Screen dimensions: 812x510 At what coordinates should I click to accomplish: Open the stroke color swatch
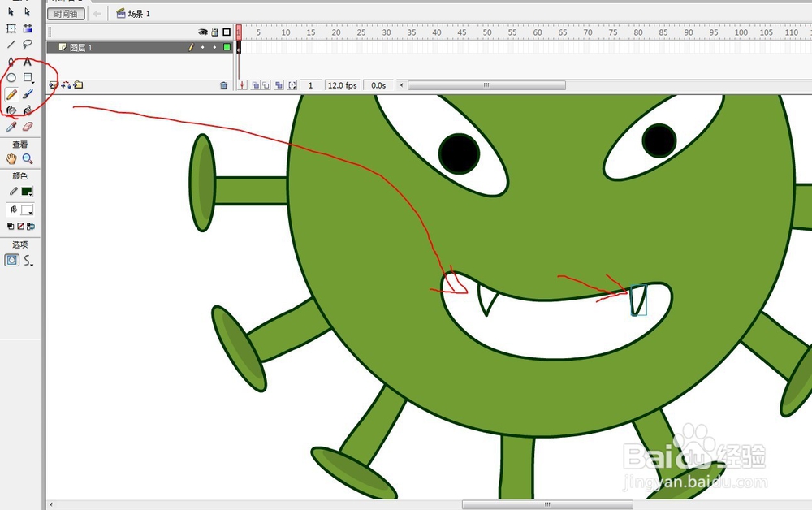tap(27, 192)
